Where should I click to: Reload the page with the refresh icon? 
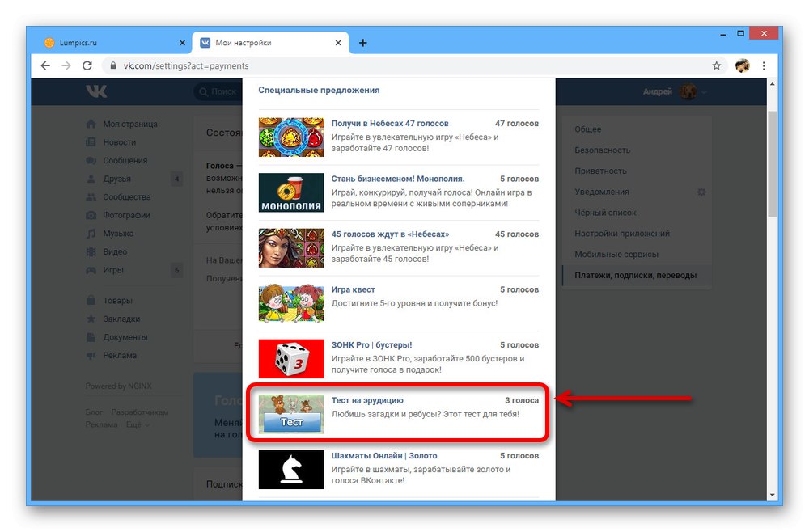click(x=87, y=65)
